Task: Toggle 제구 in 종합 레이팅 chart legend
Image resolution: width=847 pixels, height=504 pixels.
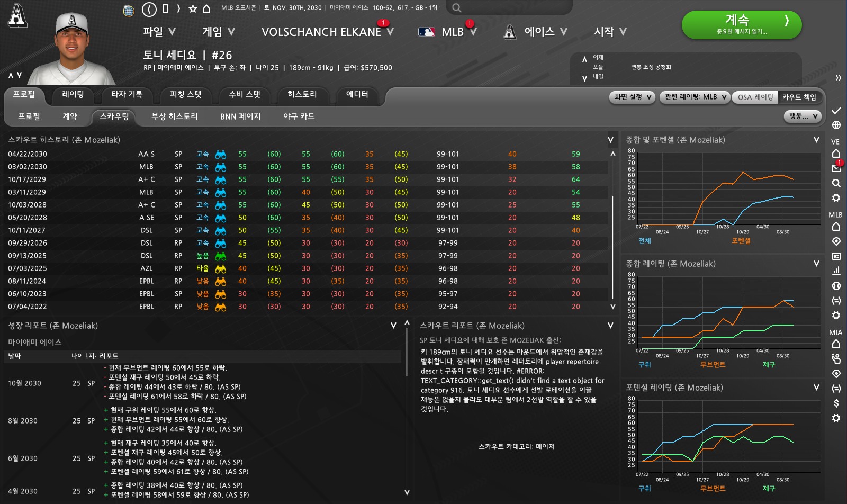Action: [x=769, y=365]
